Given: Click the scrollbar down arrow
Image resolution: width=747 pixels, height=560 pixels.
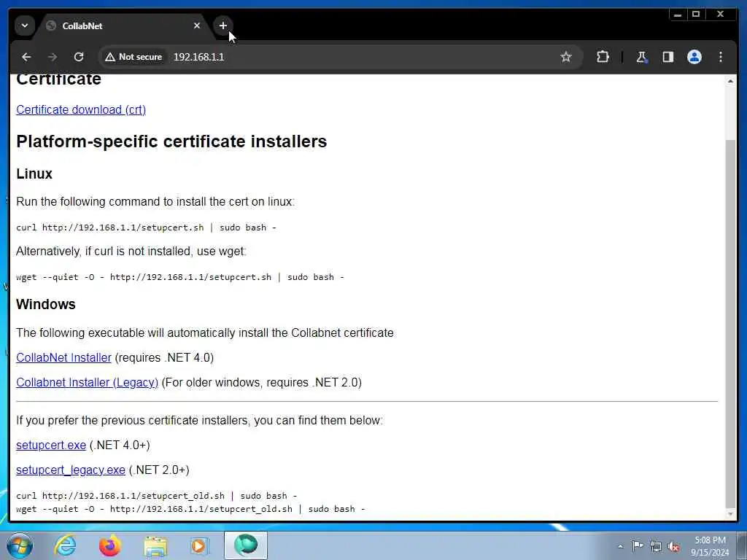Looking at the screenshot, I should [730, 514].
